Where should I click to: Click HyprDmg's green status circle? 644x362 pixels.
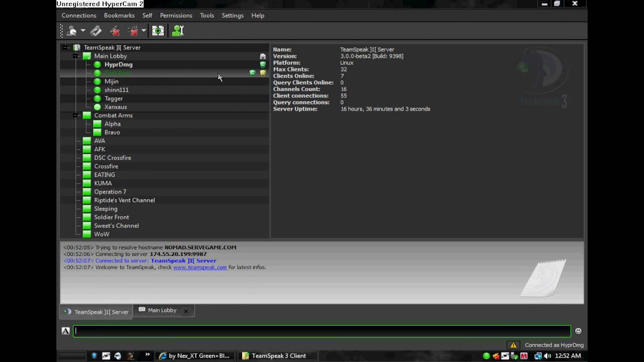coord(98,64)
